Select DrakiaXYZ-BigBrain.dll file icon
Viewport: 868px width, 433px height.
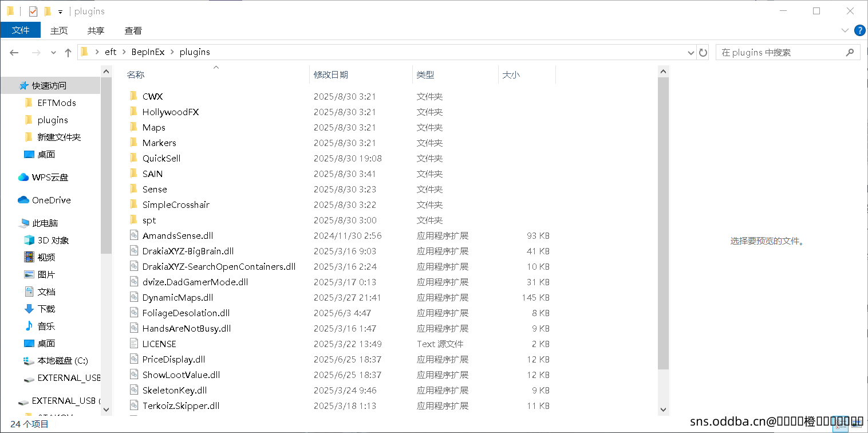tap(133, 250)
